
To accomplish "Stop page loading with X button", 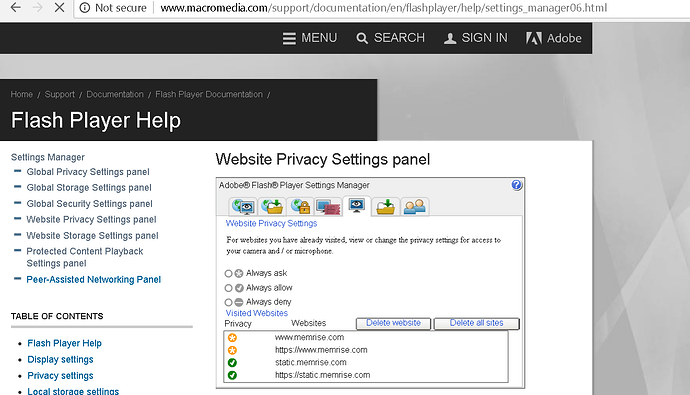I will [x=59, y=7].
